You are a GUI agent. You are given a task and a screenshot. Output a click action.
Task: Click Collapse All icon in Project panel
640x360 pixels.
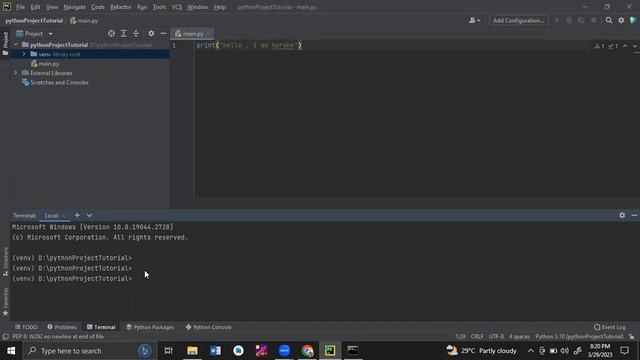coord(136,33)
